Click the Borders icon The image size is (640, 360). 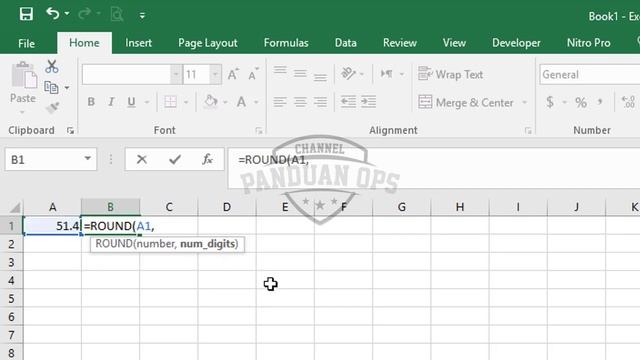click(x=171, y=102)
